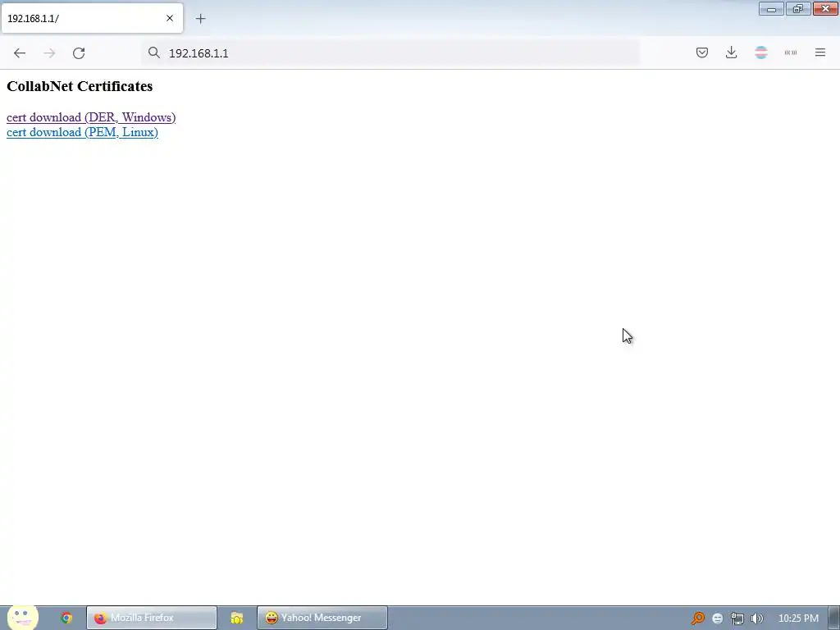Click the show desktop strip
This screenshot has width=840, height=630.
pyautogui.click(x=834, y=618)
